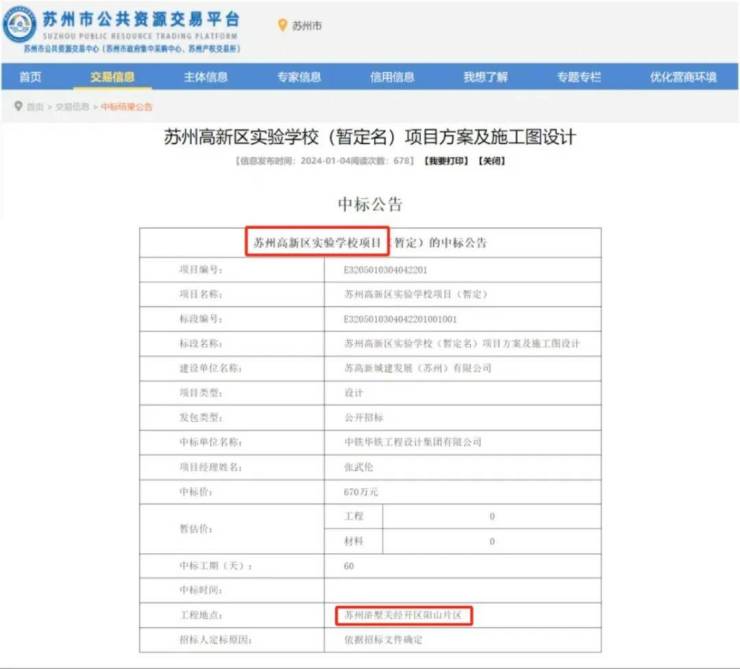Click the 中标单位名称 label cell
Screen dimensions: 740x669
coord(232,442)
